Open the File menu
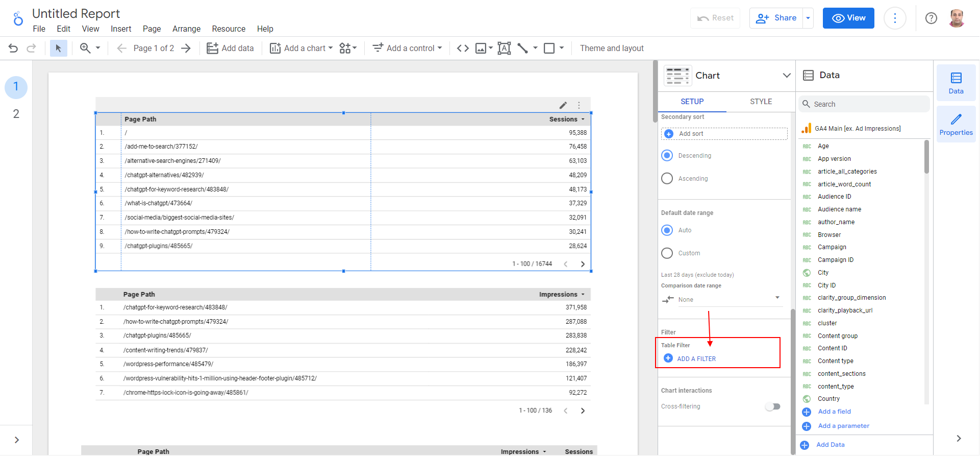The height and width of the screenshot is (456, 980). [x=39, y=29]
